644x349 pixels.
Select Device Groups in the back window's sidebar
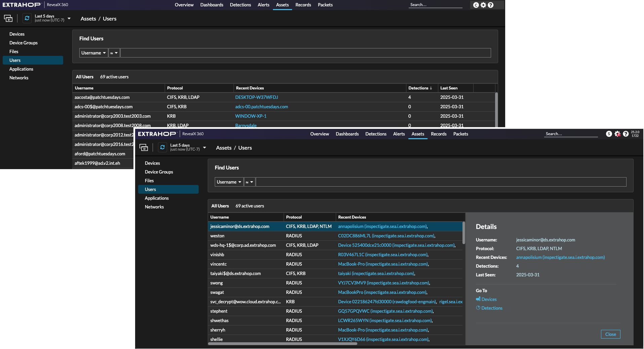(33, 43)
